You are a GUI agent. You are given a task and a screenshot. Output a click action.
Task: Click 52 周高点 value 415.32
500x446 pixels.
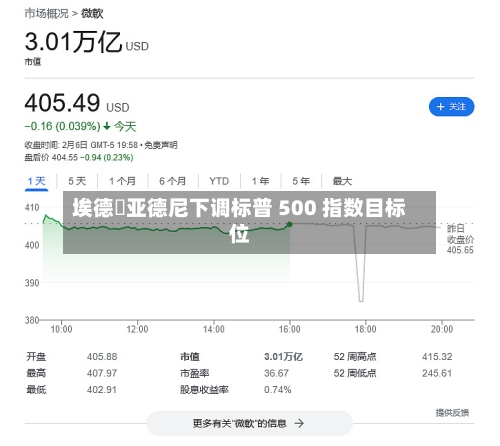click(437, 357)
